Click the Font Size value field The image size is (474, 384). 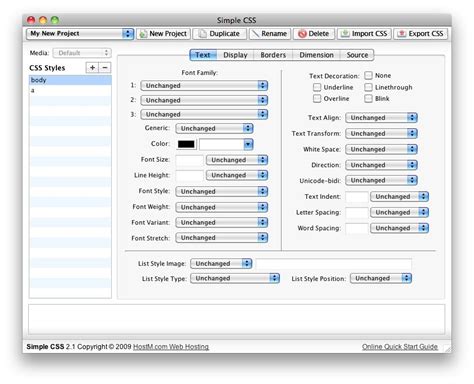(189, 160)
